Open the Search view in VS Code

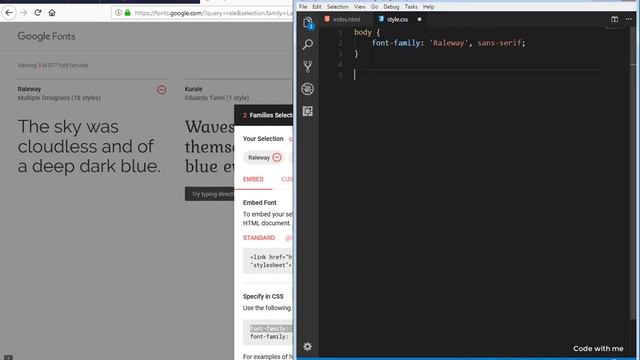[308, 44]
